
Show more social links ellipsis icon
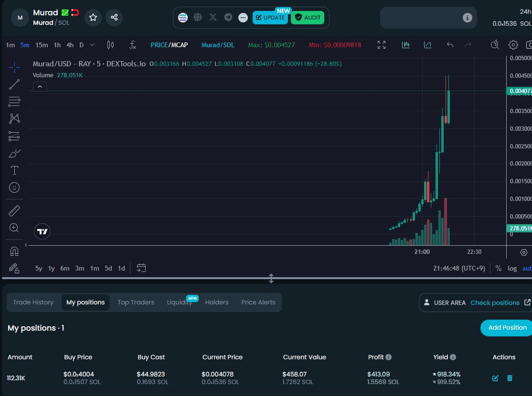pyautogui.click(x=243, y=18)
